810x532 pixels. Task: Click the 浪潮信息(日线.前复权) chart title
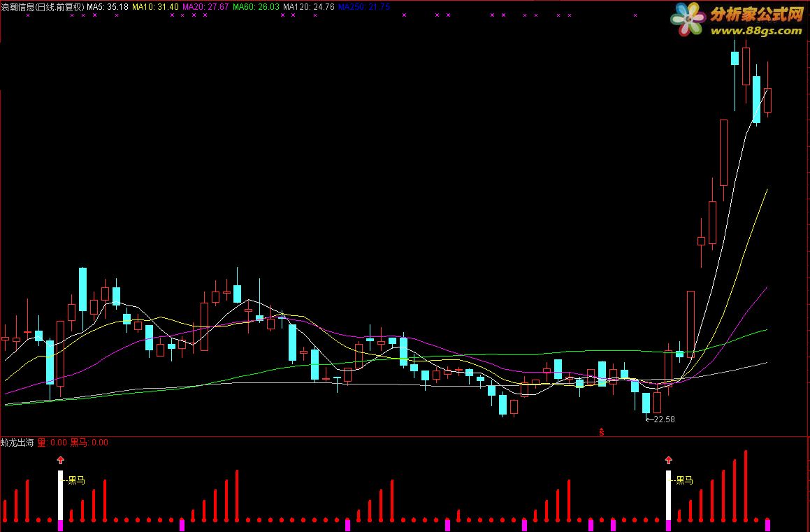point(43,7)
